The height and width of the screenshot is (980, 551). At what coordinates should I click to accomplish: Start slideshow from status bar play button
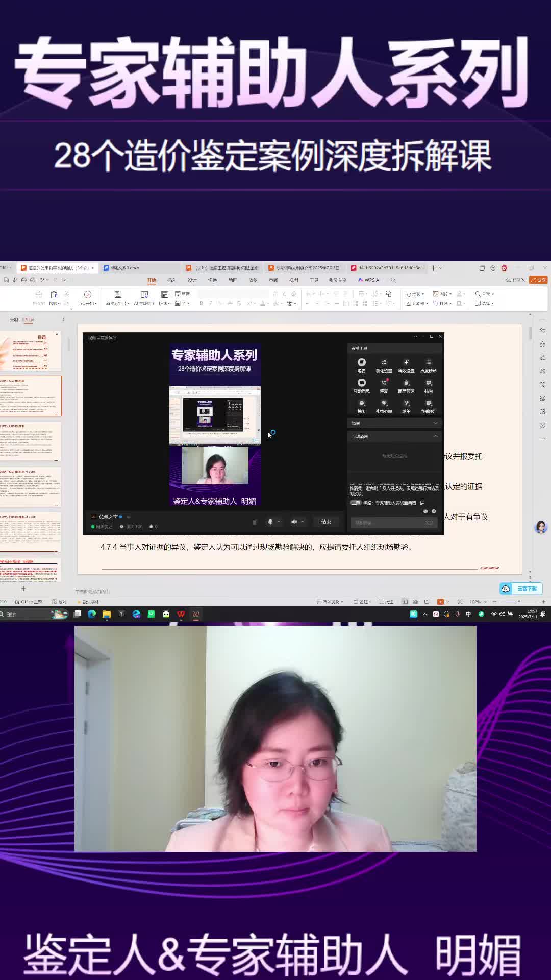point(440,602)
